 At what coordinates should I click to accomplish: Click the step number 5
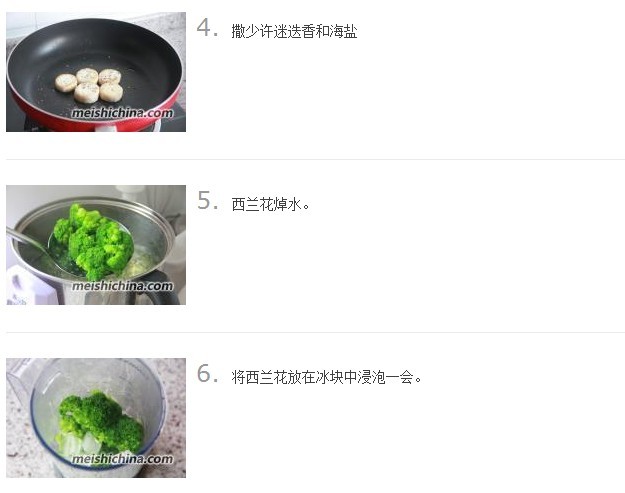[x=207, y=201]
